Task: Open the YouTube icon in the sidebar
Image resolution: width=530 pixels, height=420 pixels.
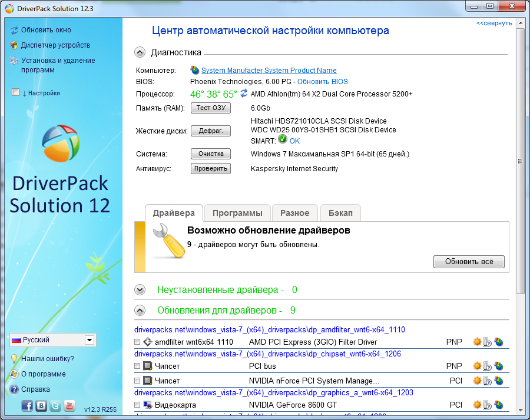Action: (69, 405)
